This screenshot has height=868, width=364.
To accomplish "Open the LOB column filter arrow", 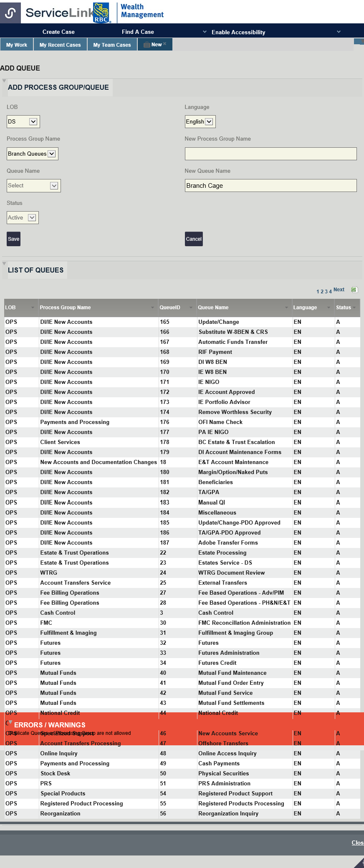I will 33,308.
